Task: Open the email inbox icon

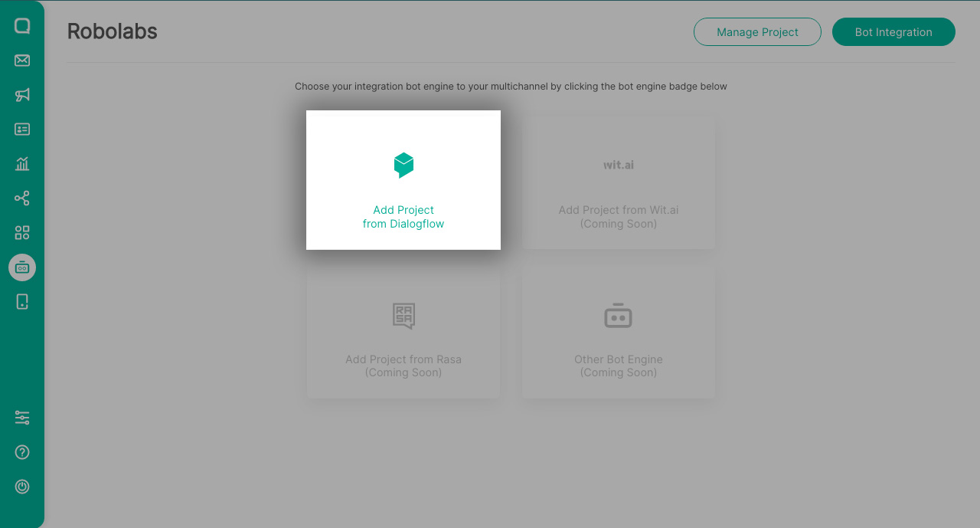Action: 21,60
